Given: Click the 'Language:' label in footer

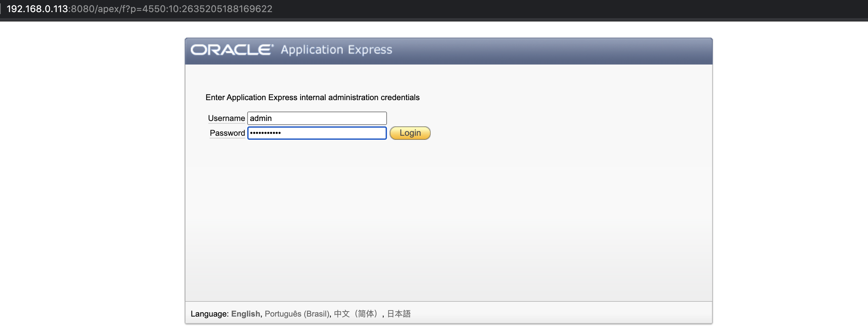Looking at the screenshot, I should tap(210, 314).
